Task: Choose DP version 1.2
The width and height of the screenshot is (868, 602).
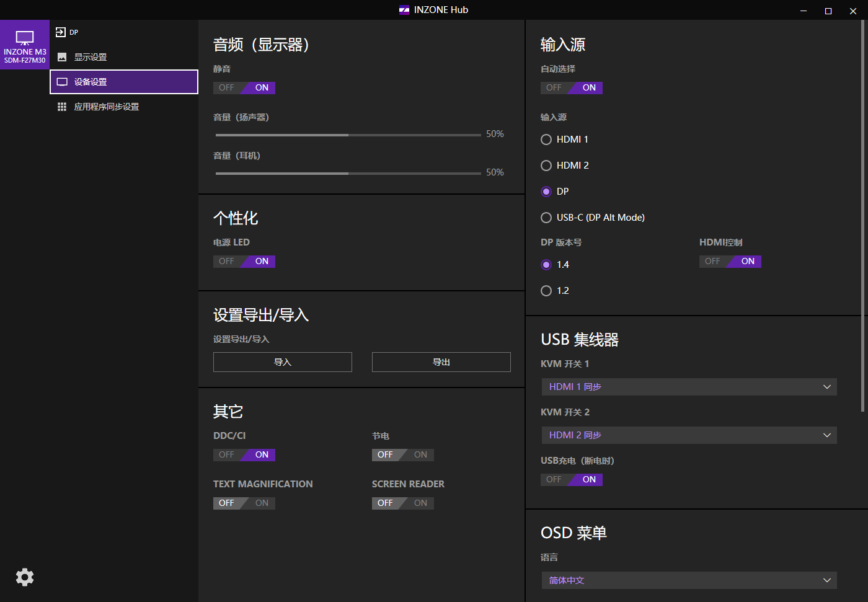Action: (546, 291)
